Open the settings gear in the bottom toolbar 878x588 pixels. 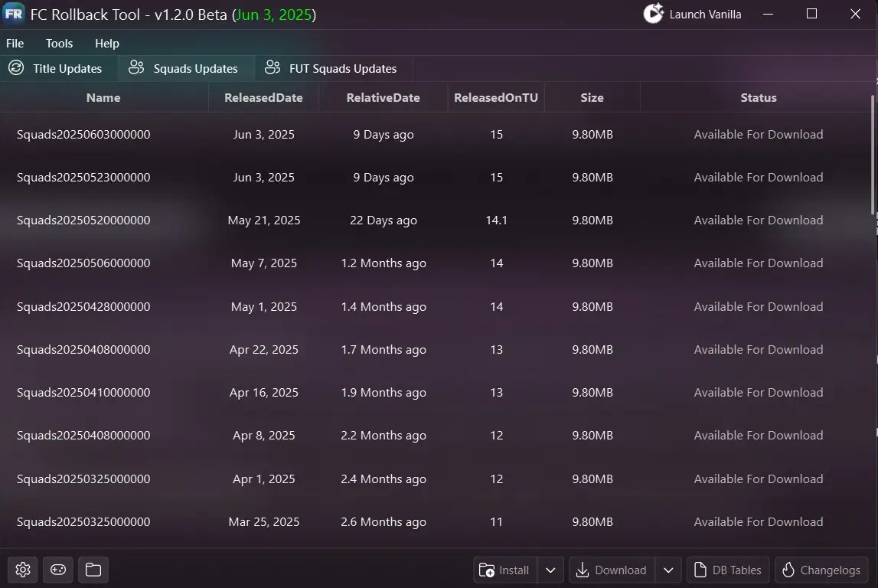click(23, 570)
